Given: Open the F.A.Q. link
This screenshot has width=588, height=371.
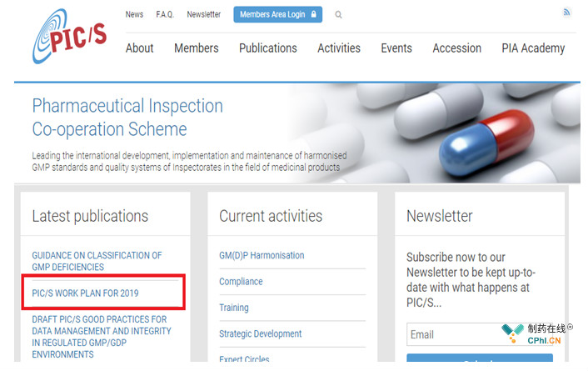Looking at the screenshot, I should [165, 14].
